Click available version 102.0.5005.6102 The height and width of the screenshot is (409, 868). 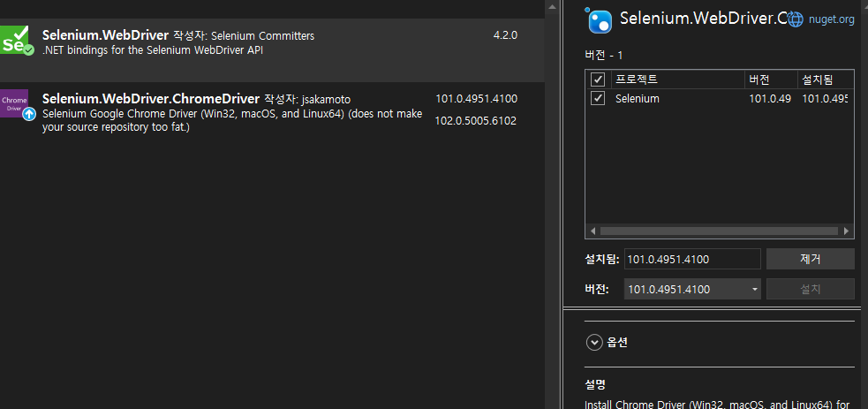click(x=476, y=121)
